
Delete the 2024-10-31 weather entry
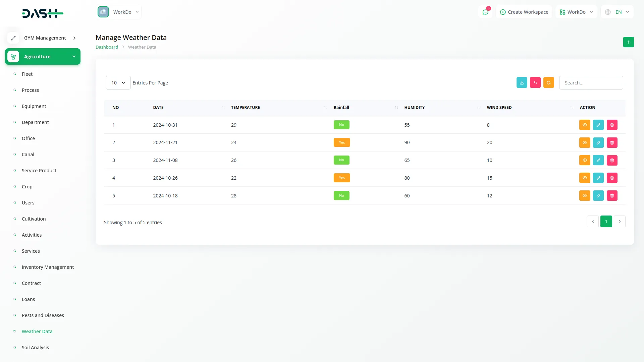pyautogui.click(x=612, y=125)
